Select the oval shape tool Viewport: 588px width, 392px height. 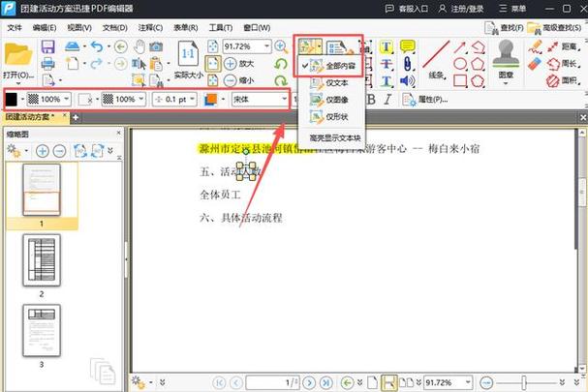460,64
